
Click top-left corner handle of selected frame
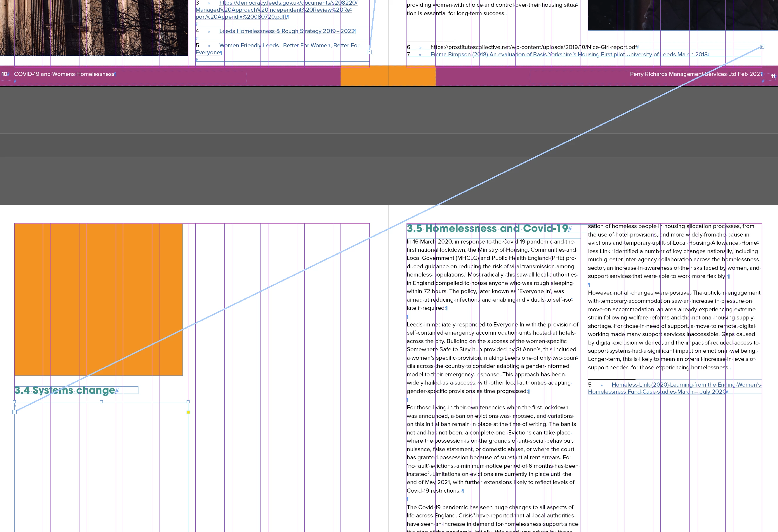[x=14, y=402]
